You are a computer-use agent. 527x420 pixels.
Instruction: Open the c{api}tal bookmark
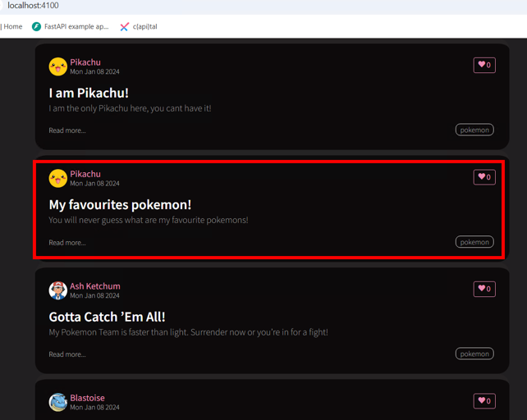pos(139,26)
